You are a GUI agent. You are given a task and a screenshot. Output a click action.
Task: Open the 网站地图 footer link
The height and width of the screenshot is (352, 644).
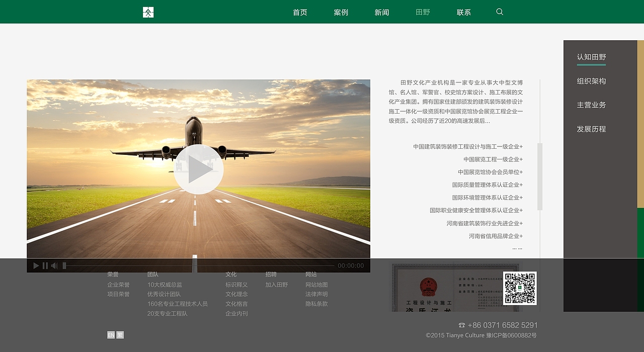tap(316, 285)
